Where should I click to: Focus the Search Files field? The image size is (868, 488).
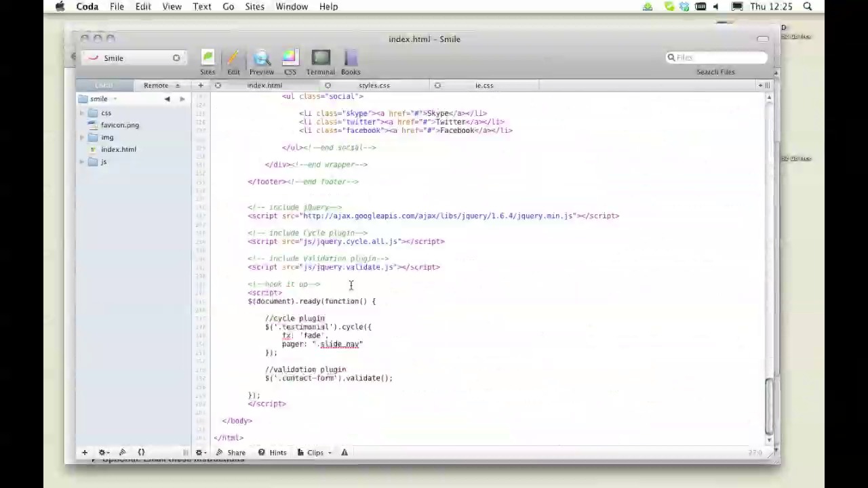[x=716, y=58]
